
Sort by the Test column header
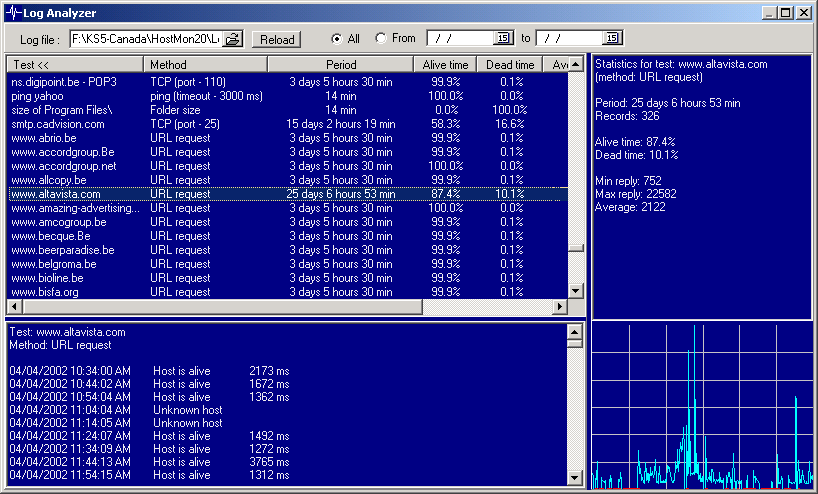(x=75, y=65)
